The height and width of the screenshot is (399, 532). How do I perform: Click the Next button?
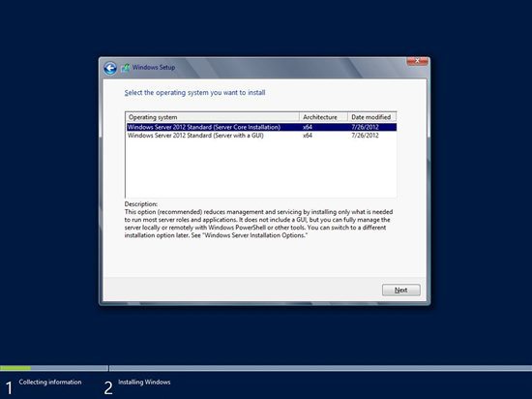401,290
